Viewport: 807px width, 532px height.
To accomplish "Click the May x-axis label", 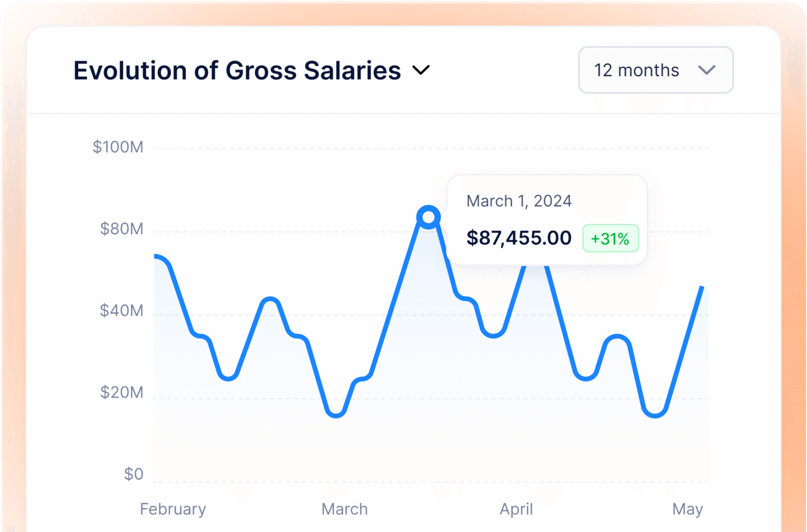I will pyautogui.click(x=687, y=509).
